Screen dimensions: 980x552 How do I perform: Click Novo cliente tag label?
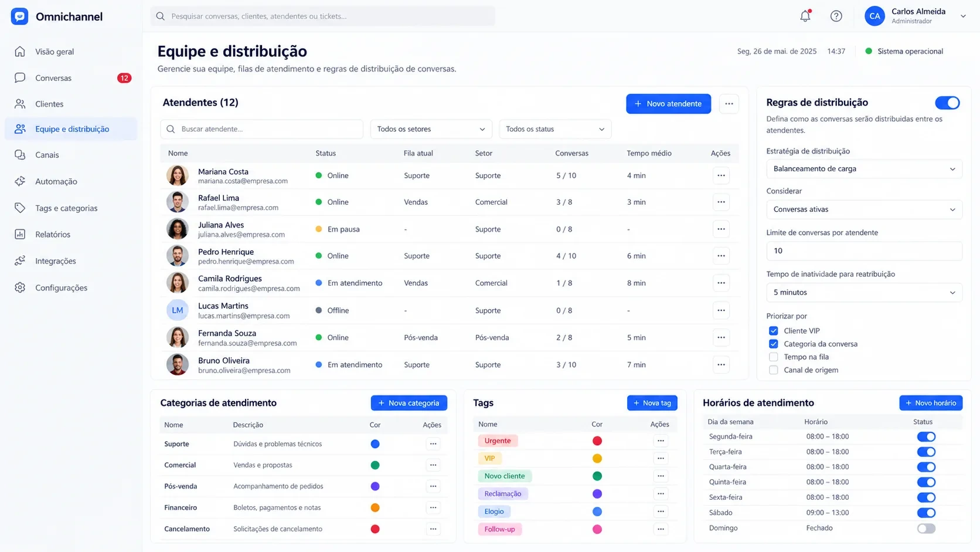pos(505,476)
